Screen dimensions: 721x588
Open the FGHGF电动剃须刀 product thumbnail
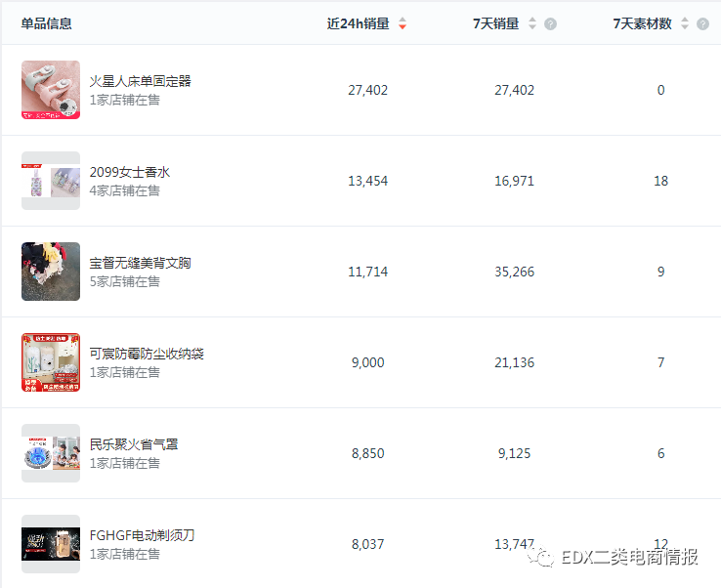pyautogui.click(x=51, y=544)
